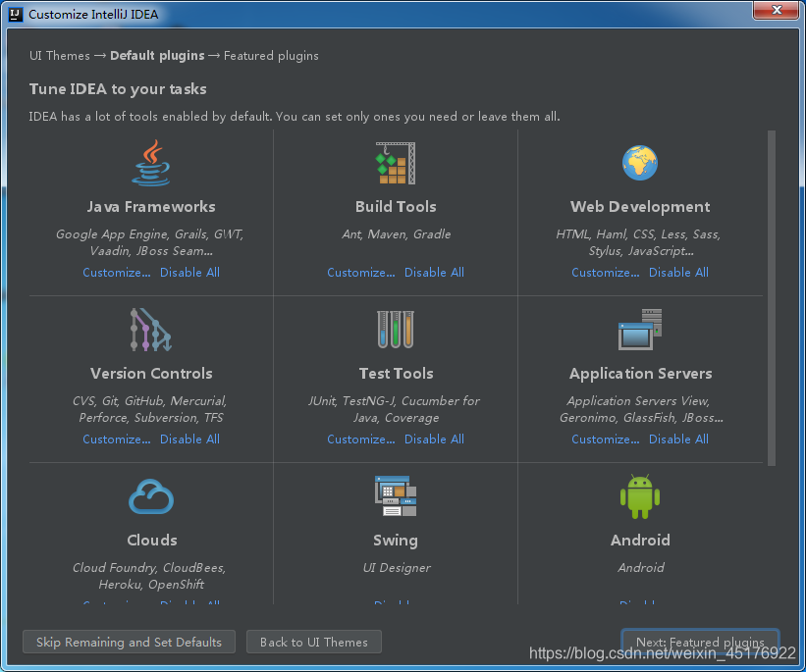Screen dimensions: 806x672
Task: Open Customize for Application Servers
Action: (606, 439)
